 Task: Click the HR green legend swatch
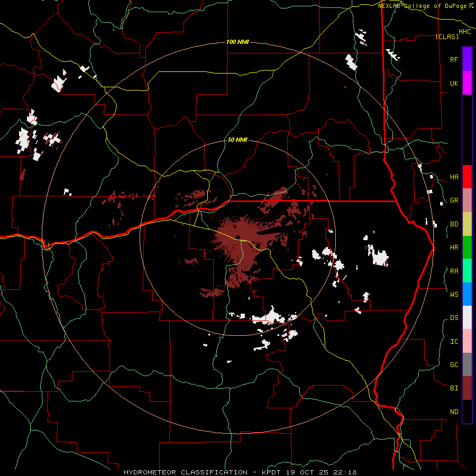pyautogui.click(x=467, y=247)
